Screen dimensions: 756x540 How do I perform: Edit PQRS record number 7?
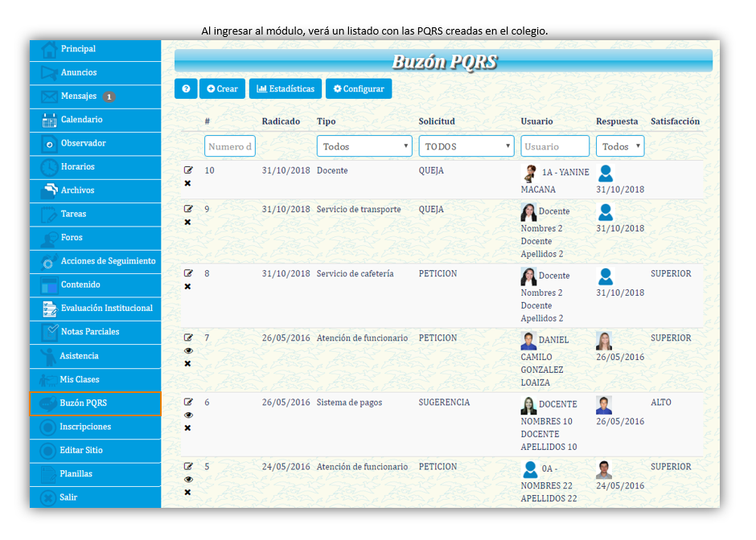pos(188,337)
